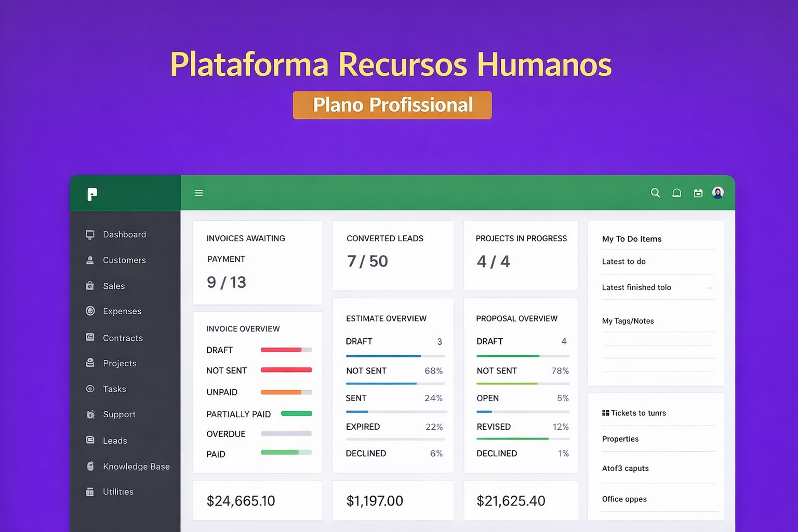Open the ellipsis menu beside Latest finished tolo
The height and width of the screenshot is (532, 798).
click(709, 287)
